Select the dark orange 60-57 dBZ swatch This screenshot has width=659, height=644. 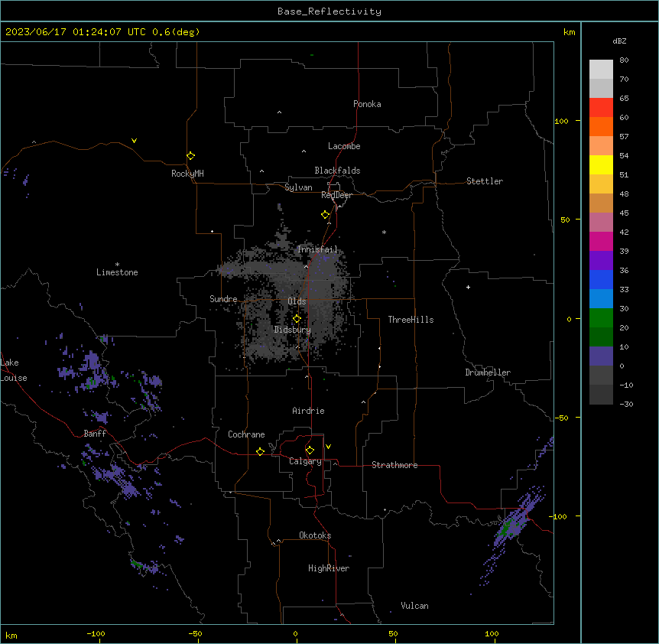pyautogui.click(x=601, y=126)
